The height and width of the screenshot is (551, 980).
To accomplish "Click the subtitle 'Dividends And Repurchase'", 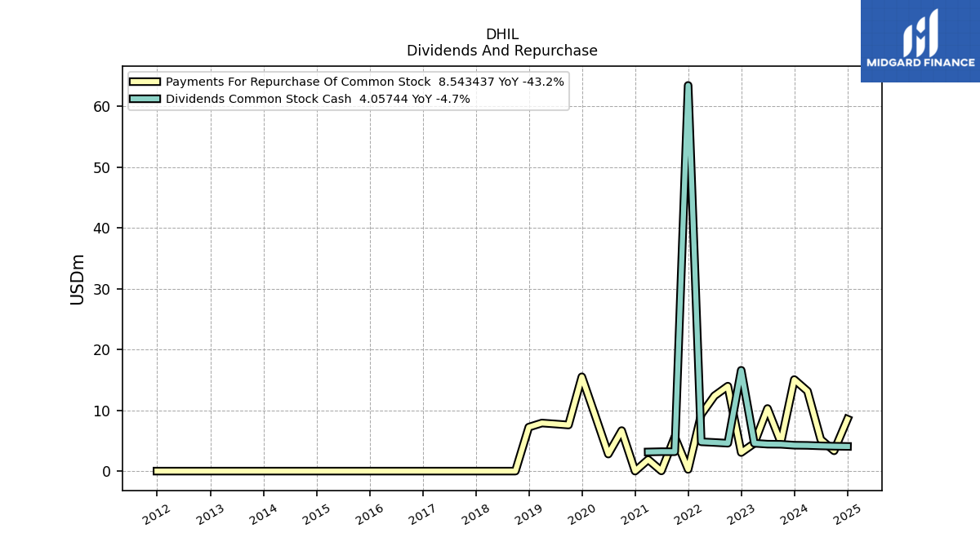I will coord(502,51).
